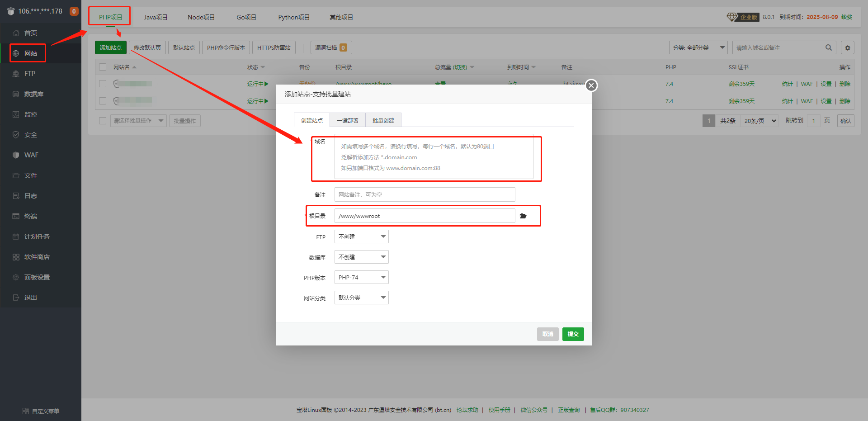Screen dimensions: 868x421
Task: Click the panel logo icon next to IP
Action: [11, 11]
